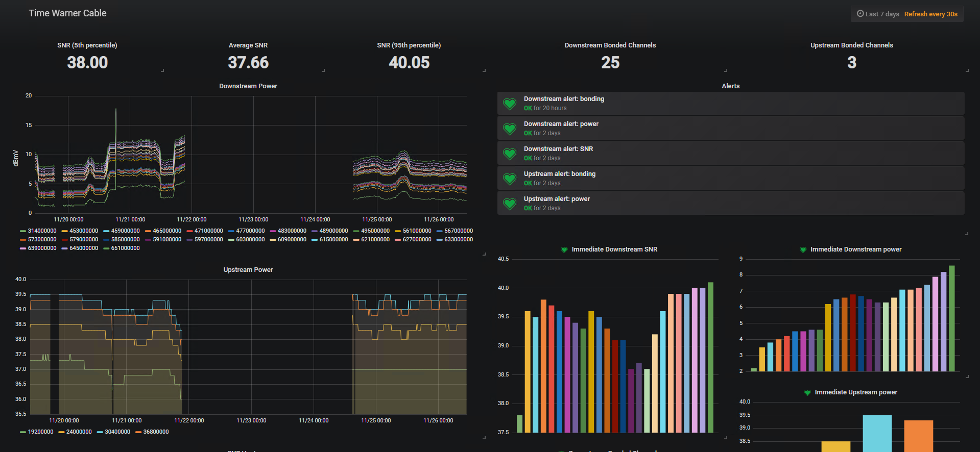
Task: Open color swatch for 639000000 legend entry
Action: click(23, 248)
